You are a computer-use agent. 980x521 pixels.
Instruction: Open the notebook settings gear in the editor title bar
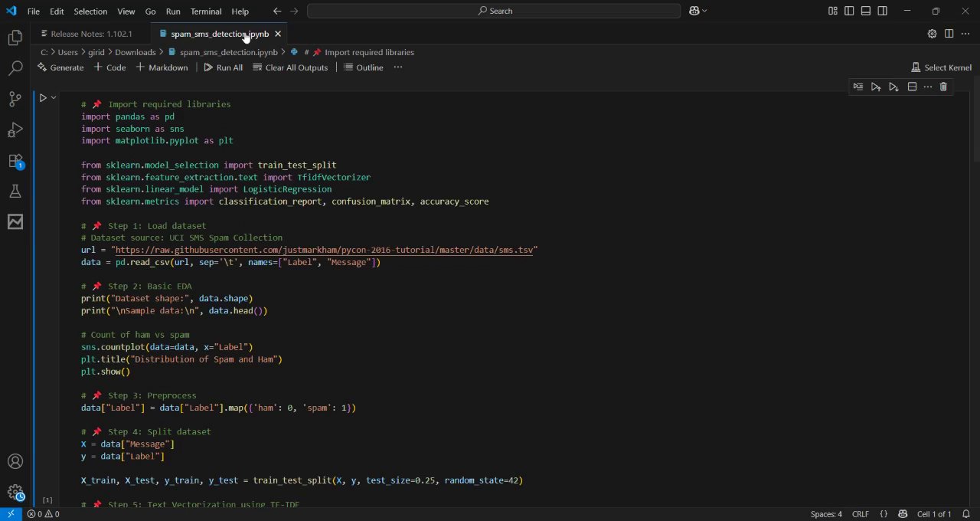[x=932, y=34]
